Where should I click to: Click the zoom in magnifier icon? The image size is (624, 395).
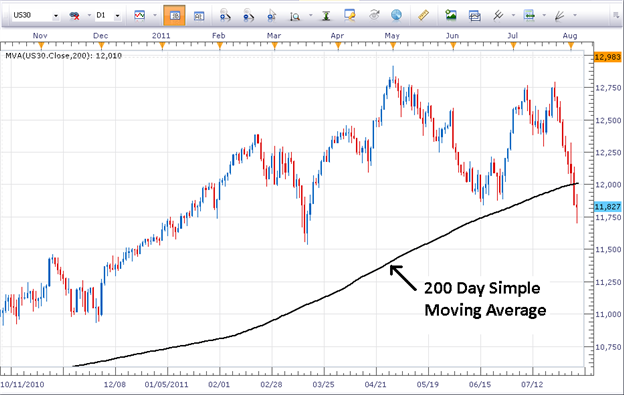click(x=225, y=16)
